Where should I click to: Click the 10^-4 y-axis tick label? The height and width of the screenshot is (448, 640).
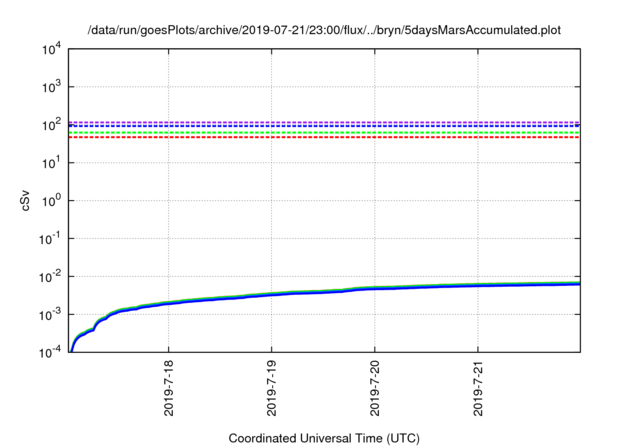51,352
